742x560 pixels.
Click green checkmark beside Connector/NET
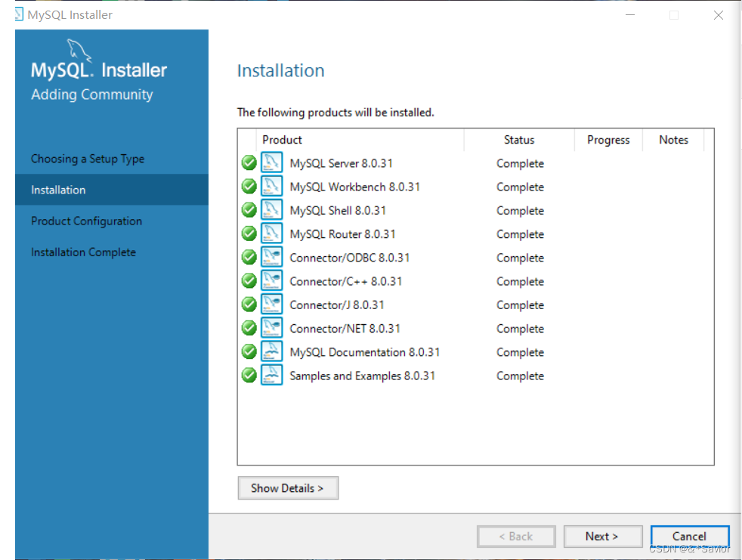[x=249, y=328]
